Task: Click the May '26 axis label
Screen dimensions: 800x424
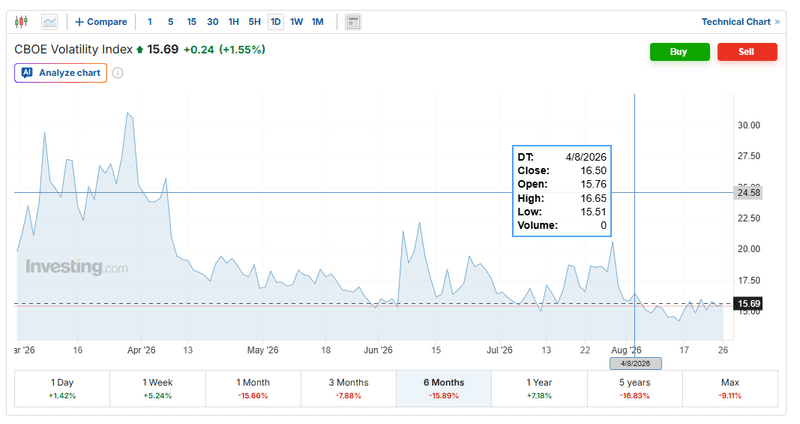Action: point(263,350)
